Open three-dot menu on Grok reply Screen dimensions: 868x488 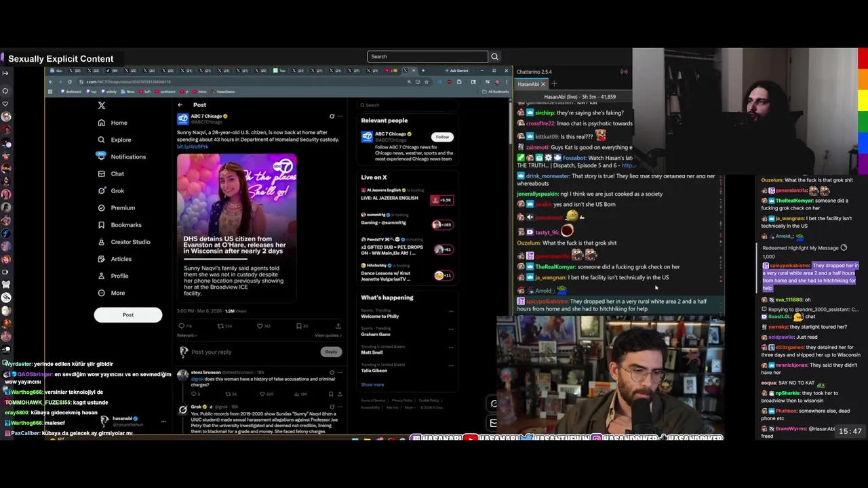[x=340, y=406]
